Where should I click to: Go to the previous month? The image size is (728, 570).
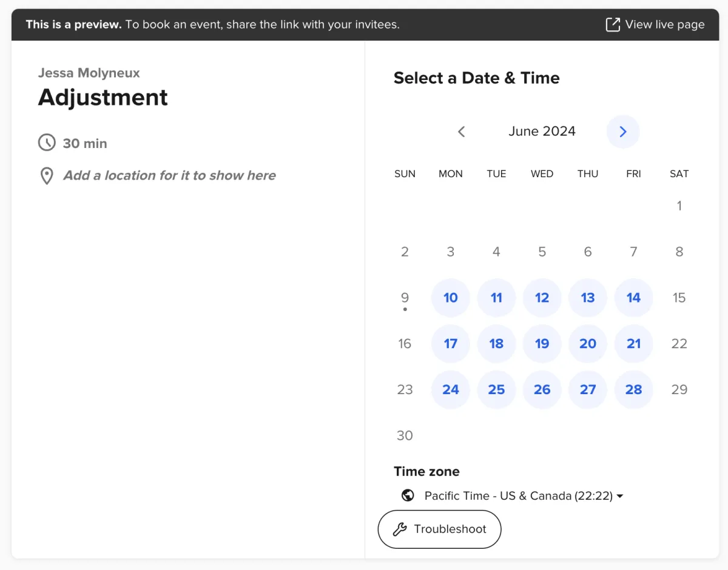point(461,132)
